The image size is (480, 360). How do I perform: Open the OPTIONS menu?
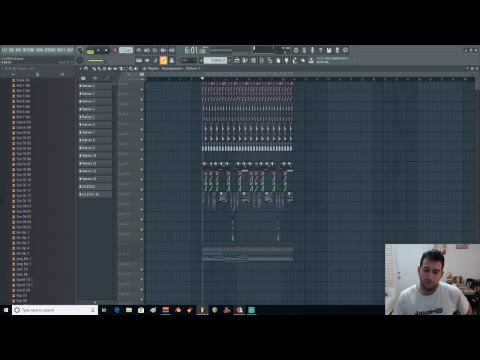pyautogui.click(x=50, y=50)
